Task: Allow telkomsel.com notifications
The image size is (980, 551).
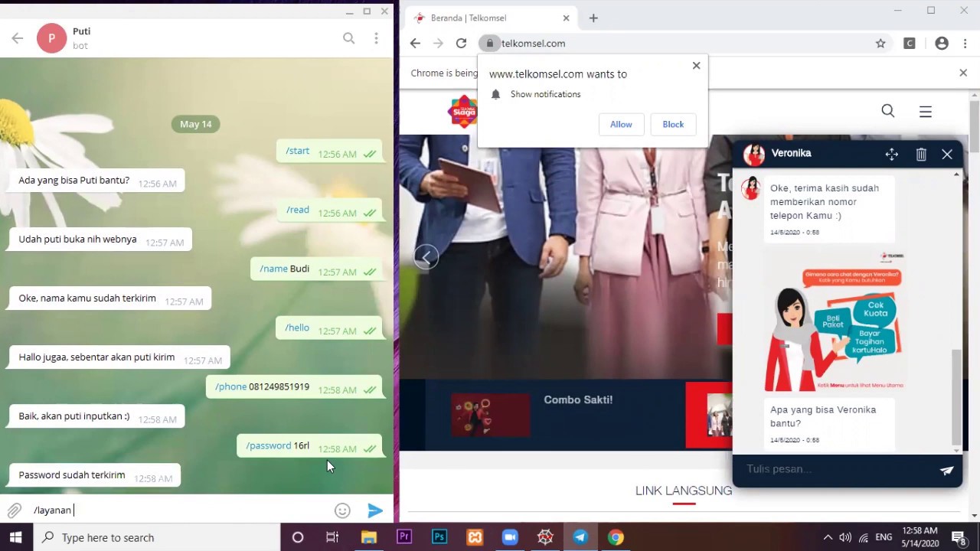Action: pos(621,124)
